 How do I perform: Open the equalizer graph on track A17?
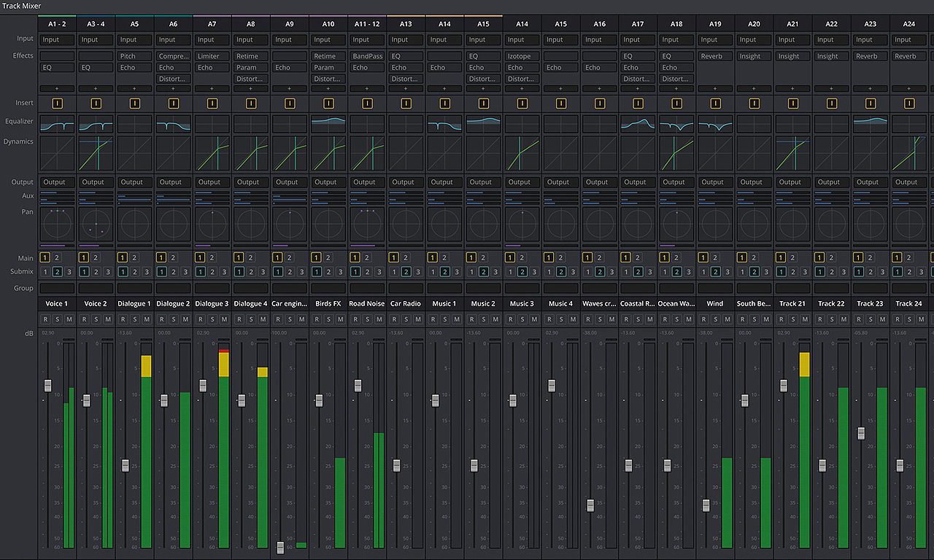click(x=638, y=124)
